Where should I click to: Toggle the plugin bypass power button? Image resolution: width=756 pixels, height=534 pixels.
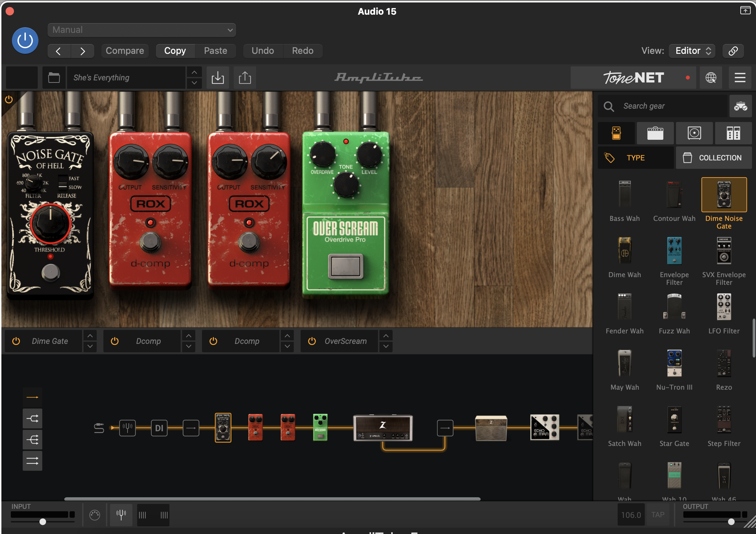point(25,41)
